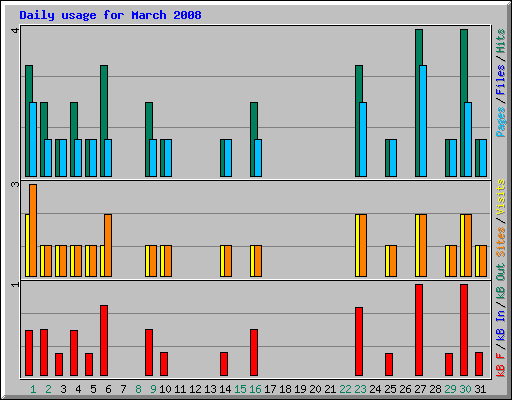Click the red kB bar for day 30
This screenshot has width=512, height=400.
point(464,330)
